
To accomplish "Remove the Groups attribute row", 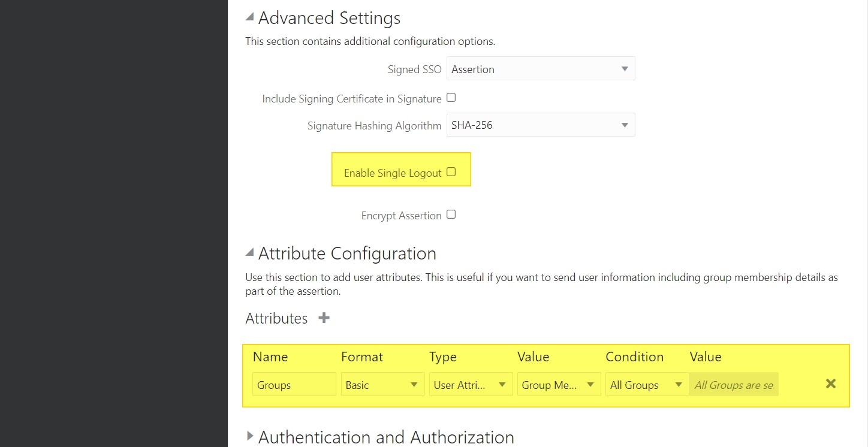I will coord(830,384).
